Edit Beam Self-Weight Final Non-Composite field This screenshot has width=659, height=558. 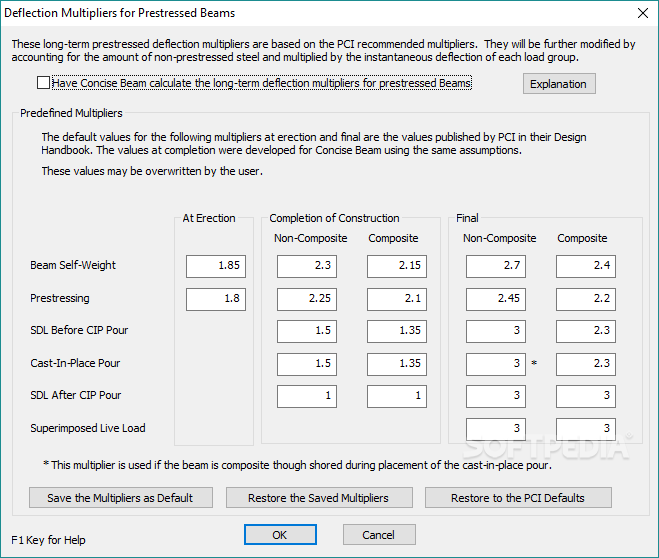[x=496, y=266]
